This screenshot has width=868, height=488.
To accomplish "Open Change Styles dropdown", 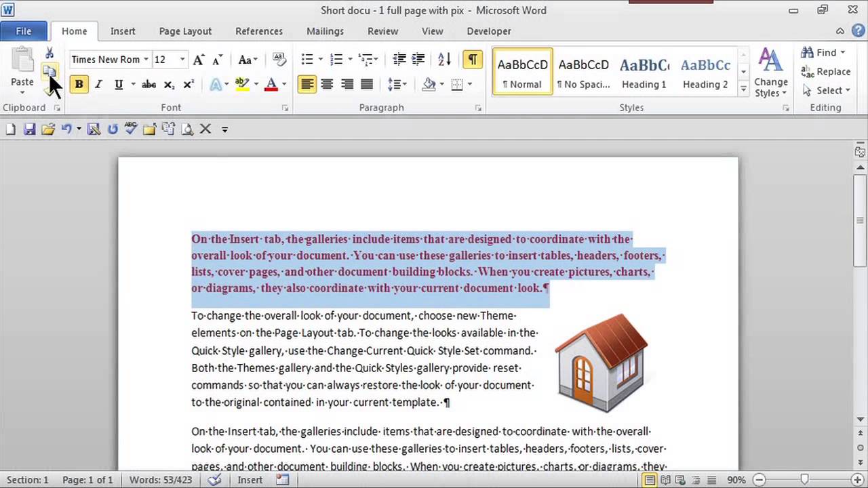I will (771, 74).
